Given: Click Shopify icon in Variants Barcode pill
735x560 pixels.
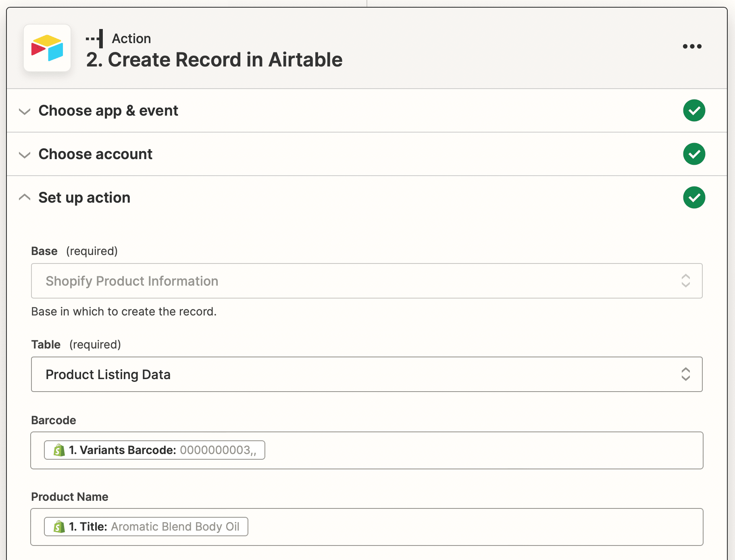Looking at the screenshot, I should pos(59,450).
